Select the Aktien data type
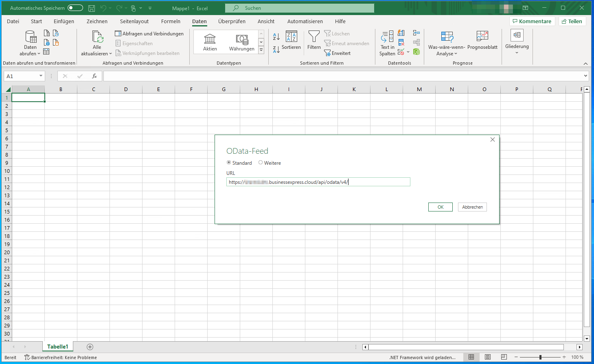Image resolution: width=594 pixels, height=364 pixels. (210, 42)
